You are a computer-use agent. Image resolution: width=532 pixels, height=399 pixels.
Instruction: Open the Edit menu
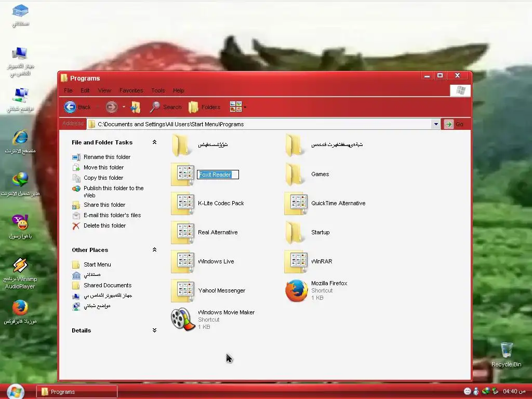coord(85,90)
